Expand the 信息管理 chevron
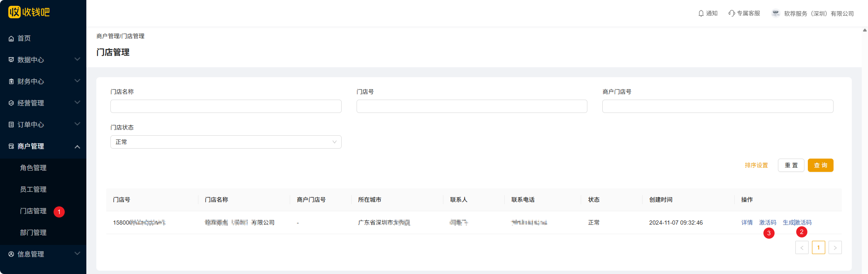Viewport: 868px width, 274px height. tap(77, 254)
